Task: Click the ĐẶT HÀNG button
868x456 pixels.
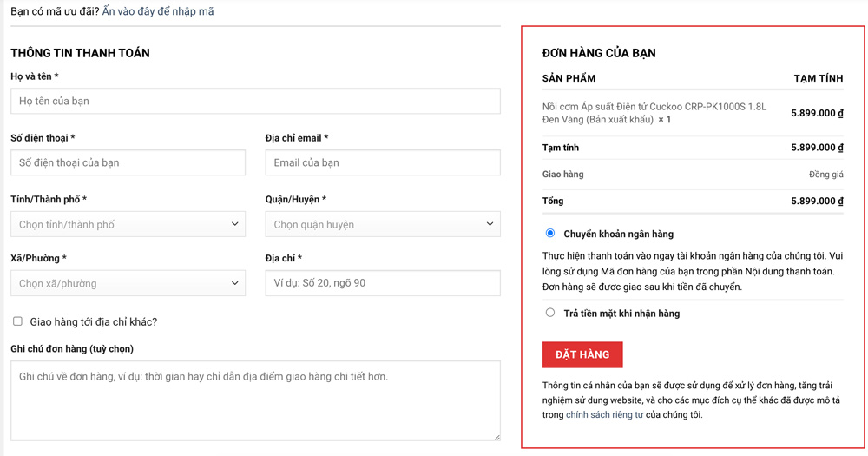Action: pyautogui.click(x=582, y=354)
